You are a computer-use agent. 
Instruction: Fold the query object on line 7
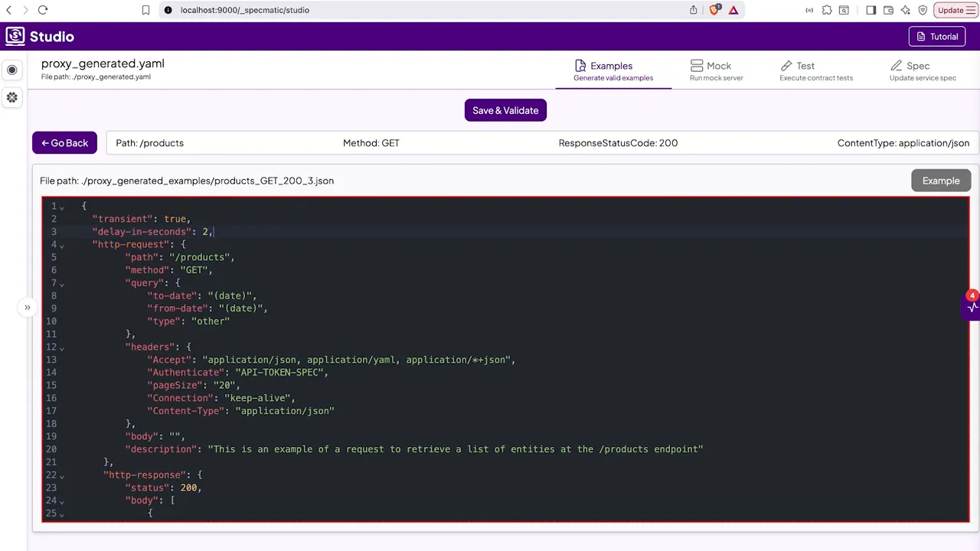pos(61,283)
